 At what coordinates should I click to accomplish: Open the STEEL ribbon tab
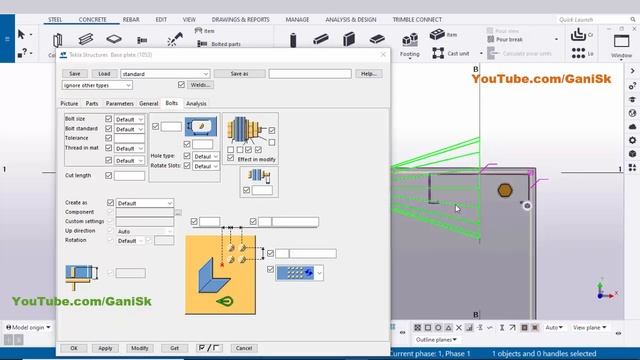click(55, 20)
